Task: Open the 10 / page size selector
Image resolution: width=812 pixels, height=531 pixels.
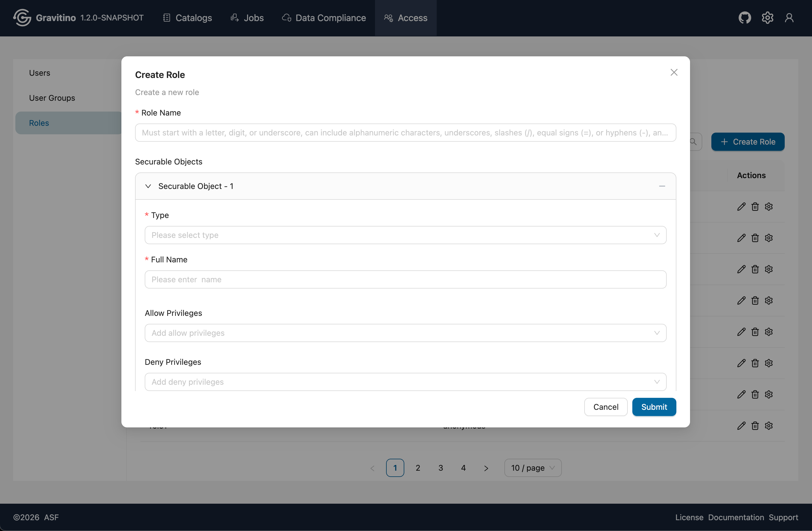Action: click(x=533, y=468)
